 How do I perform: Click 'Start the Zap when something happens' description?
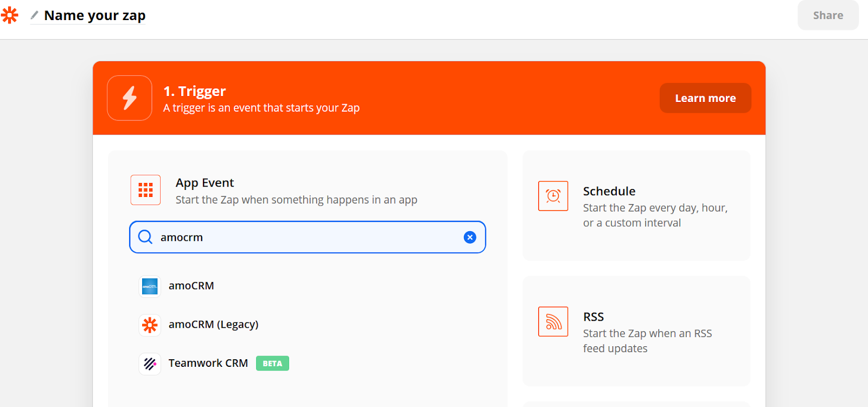pos(296,200)
